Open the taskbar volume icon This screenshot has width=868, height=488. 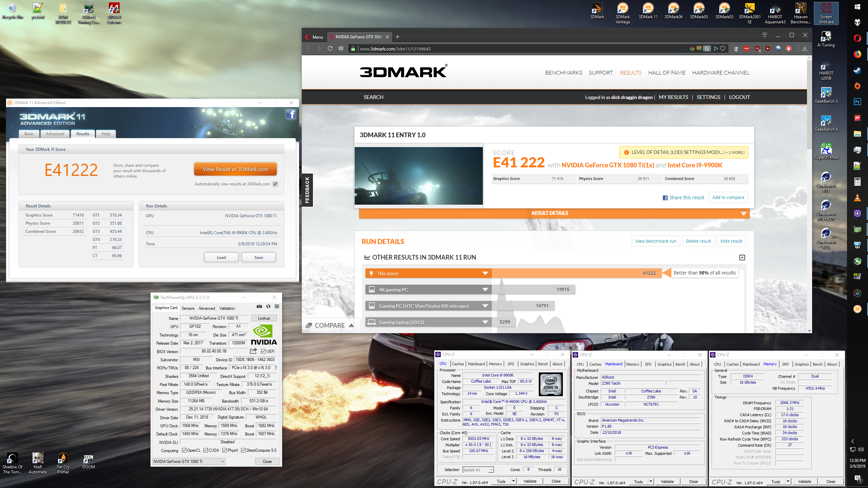(x=861, y=449)
